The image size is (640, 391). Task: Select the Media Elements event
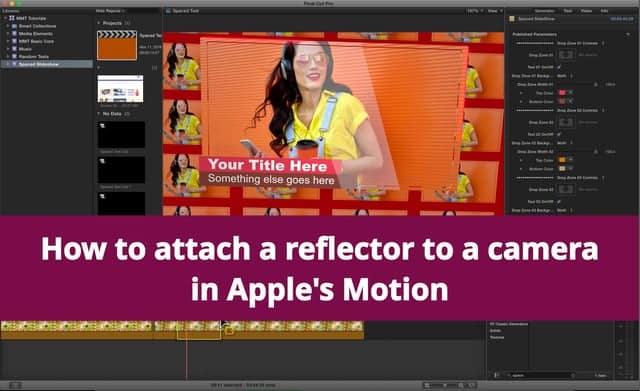pyautogui.click(x=47, y=34)
